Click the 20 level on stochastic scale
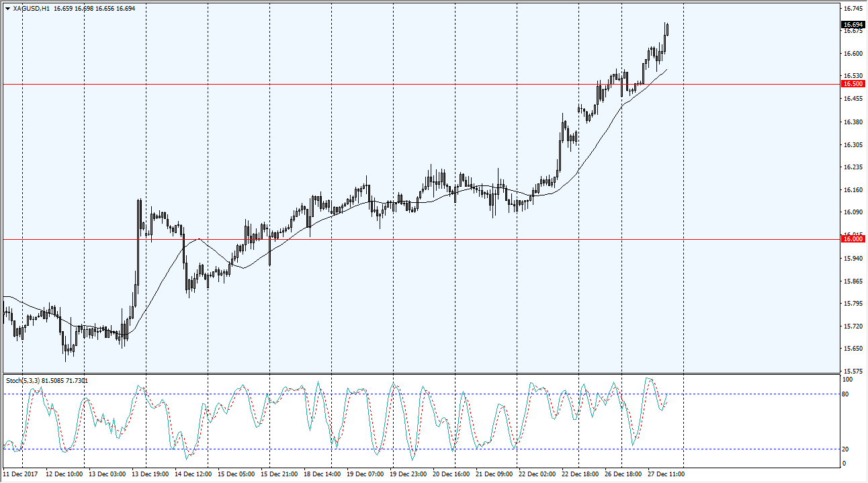Viewport: 868px width, 483px height. pyautogui.click(x=847, y=449)
